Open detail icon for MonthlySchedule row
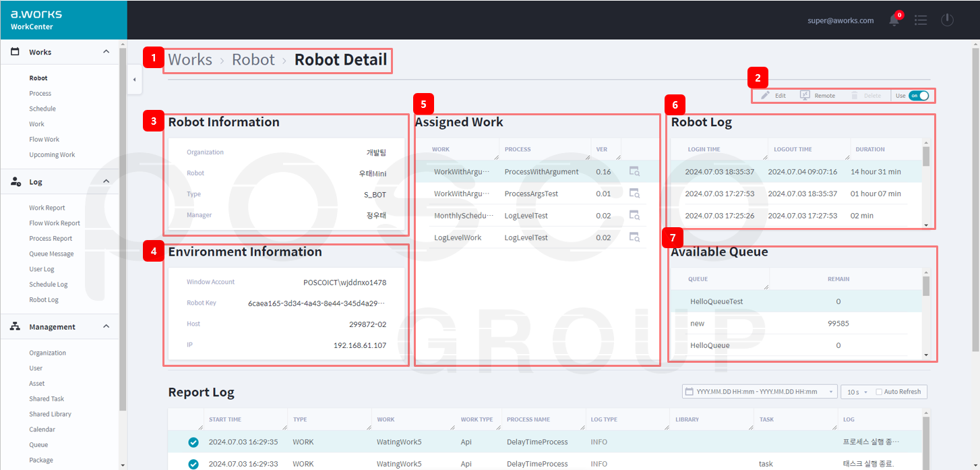This screenshot has width=980, height=470. pyautogui.click(x=634, y=215)
